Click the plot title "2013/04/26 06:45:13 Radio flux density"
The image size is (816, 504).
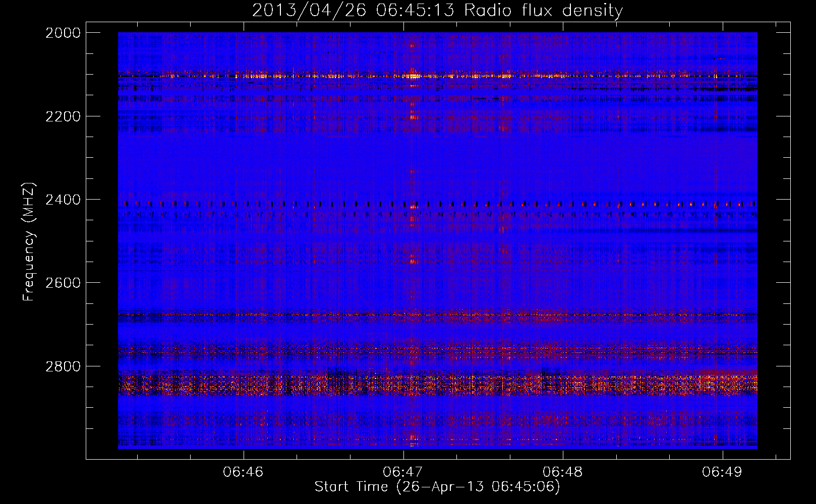pos(437,10)
